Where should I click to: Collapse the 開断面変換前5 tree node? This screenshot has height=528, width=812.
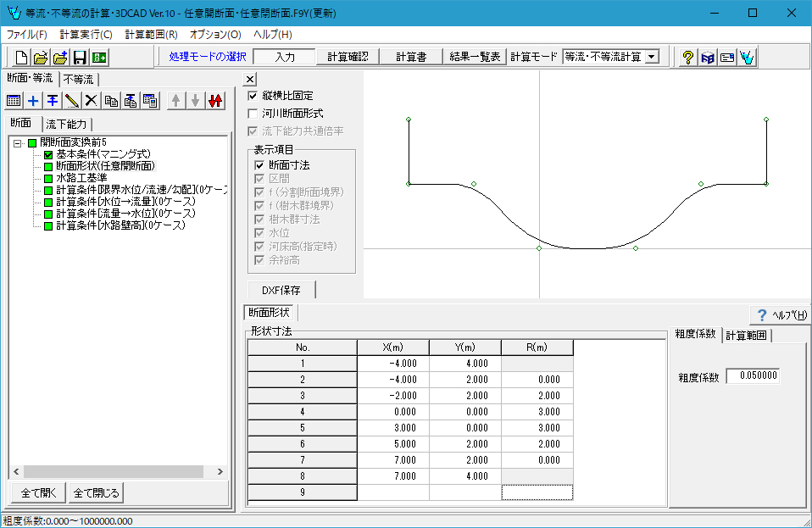point(18,143)
